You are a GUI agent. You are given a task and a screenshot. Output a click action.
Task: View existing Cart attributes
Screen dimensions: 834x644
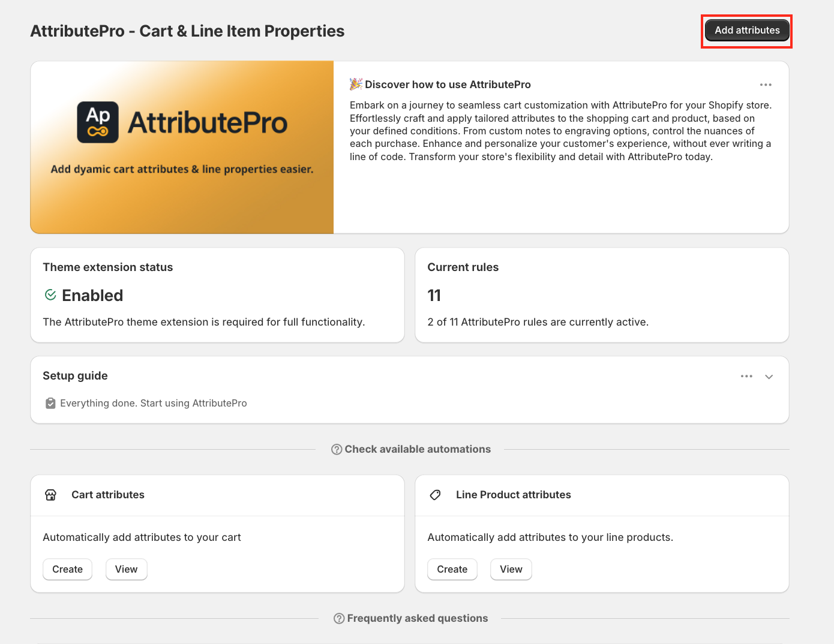126,569
